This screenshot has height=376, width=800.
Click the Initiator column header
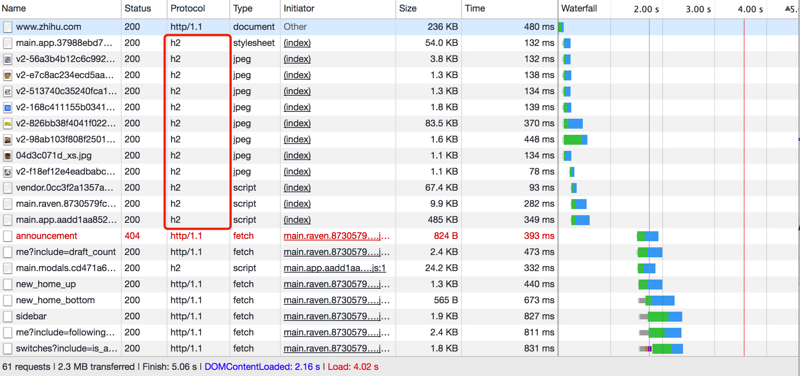coord(338,9)
